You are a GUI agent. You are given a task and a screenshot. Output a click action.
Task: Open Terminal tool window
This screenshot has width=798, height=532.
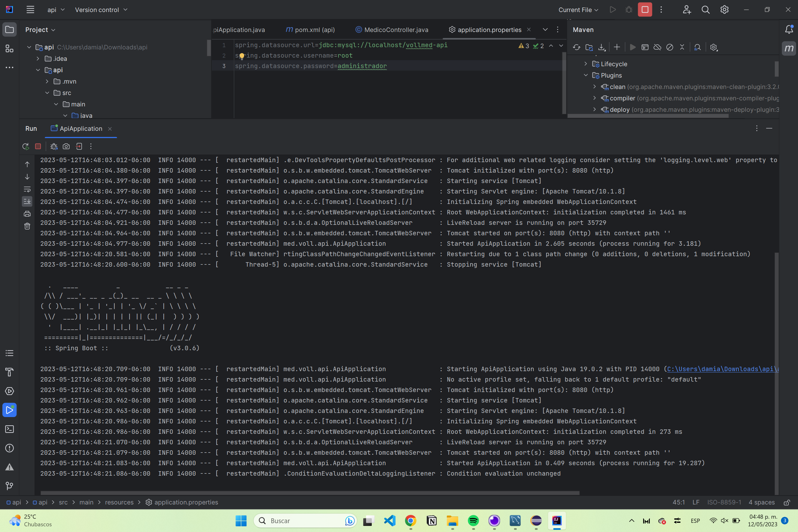(9, 429)
